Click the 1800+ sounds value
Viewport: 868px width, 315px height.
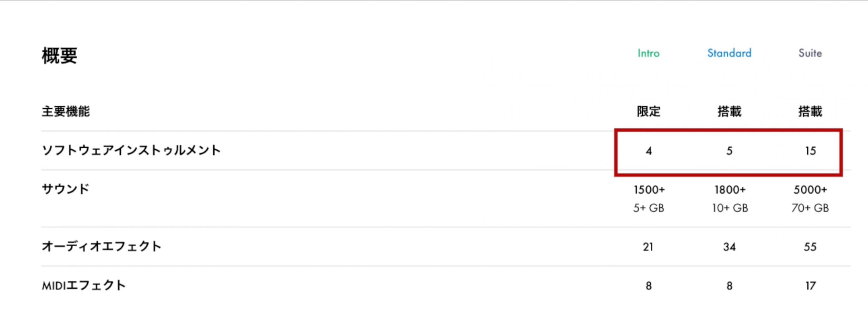(x=730, y=189)
